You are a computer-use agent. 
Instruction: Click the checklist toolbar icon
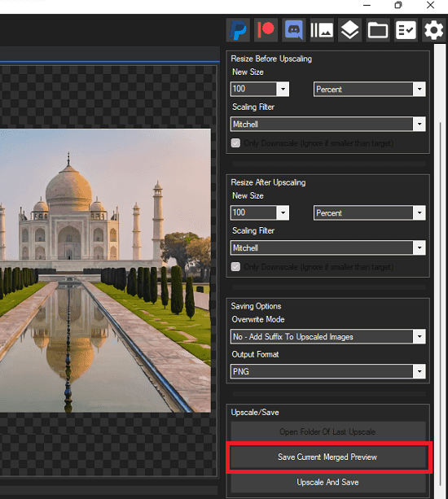(x=406, y=30)
